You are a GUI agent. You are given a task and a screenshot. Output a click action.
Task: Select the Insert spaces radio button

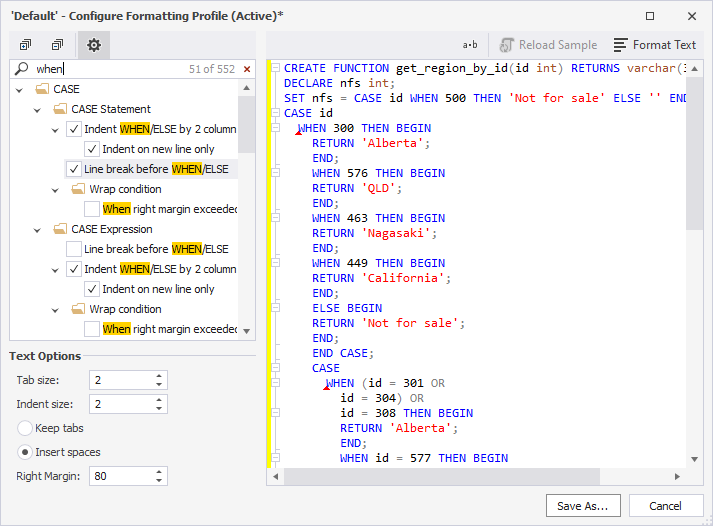pyautogui.click(x=25, y=452)
